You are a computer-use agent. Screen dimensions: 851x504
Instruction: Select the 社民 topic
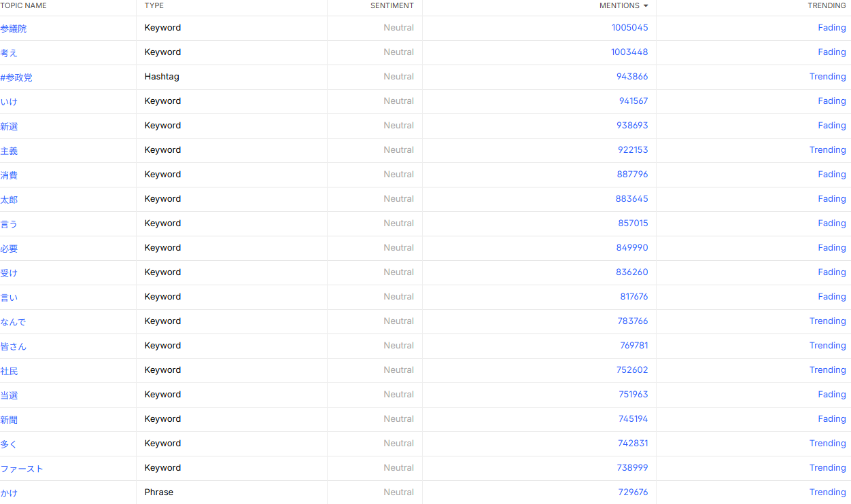pyautogui.click(x=9, y=371)
